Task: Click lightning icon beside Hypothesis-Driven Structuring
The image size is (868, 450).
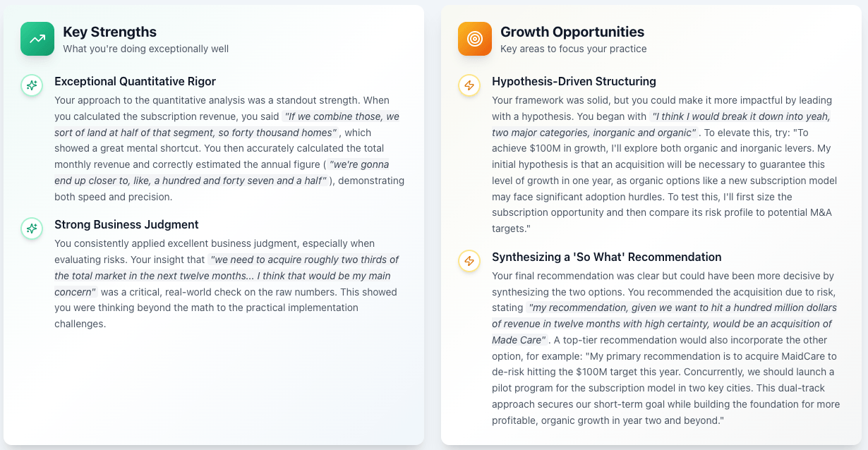Action: (469, 85)
